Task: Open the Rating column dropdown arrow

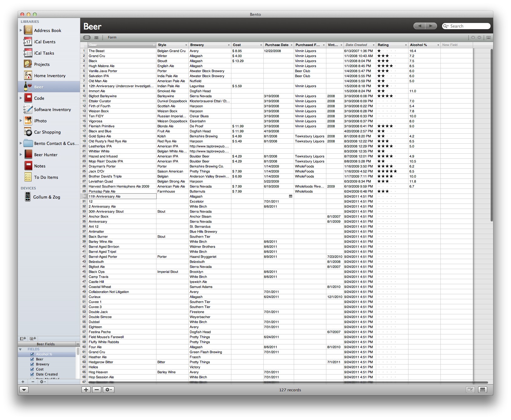Action: 406,45
